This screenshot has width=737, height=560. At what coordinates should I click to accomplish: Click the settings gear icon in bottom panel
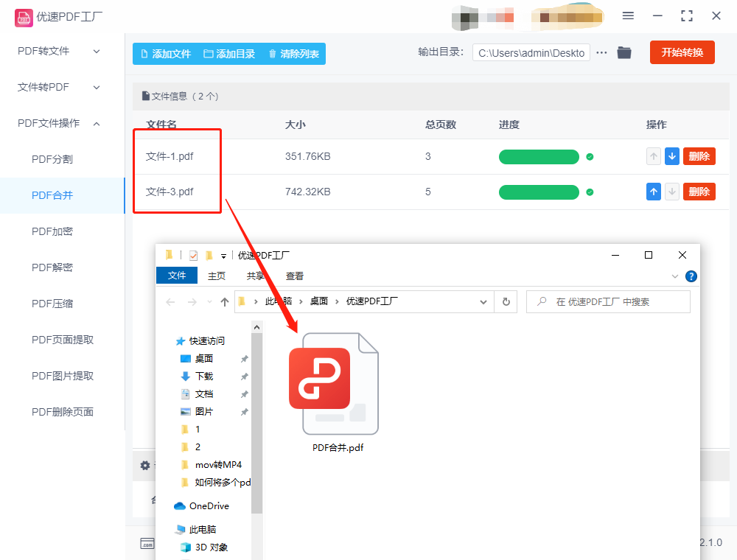tap(145, 466)
